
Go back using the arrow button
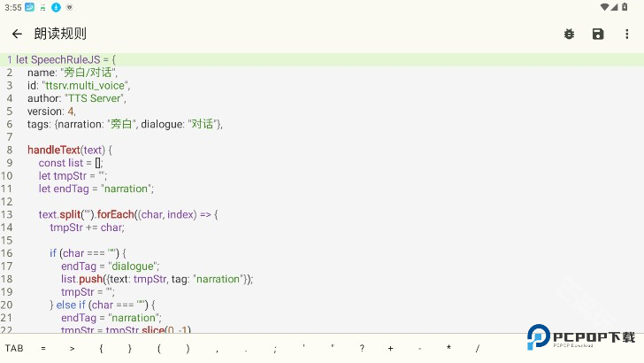tap(17, 34)
